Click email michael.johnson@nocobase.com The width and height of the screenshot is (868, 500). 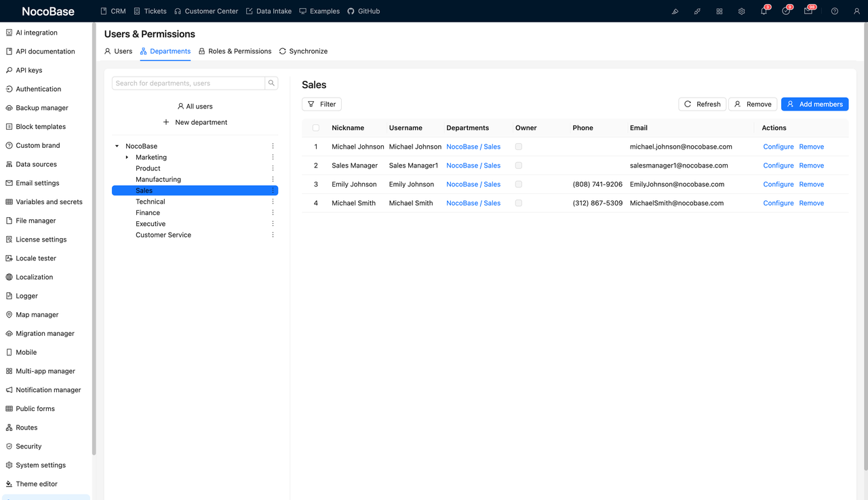pyautogui.click(x=681, y=147)
